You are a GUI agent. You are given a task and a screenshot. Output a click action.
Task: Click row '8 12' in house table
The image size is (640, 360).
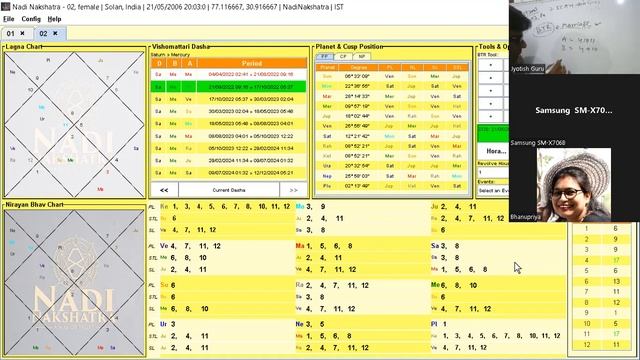601,302
